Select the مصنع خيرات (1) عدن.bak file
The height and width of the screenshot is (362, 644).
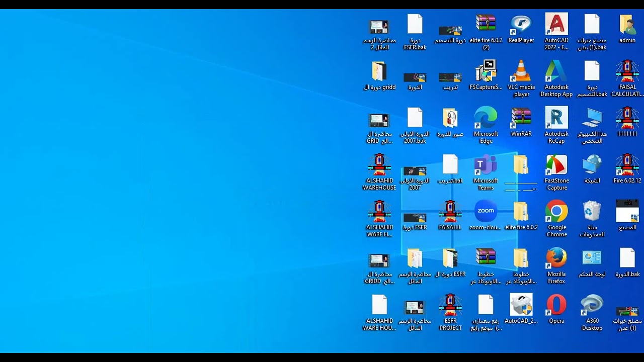(x=592, y=32)
